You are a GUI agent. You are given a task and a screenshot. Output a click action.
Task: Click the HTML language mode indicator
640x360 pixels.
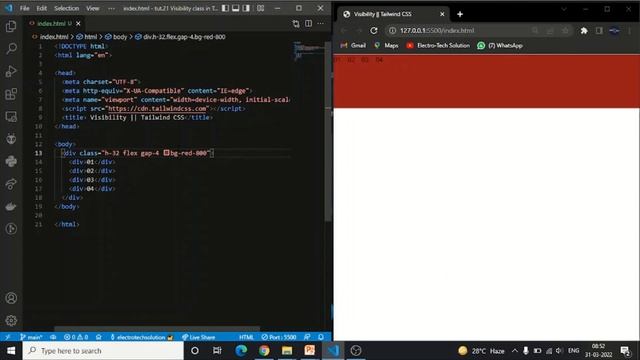(x=246, y=337)
